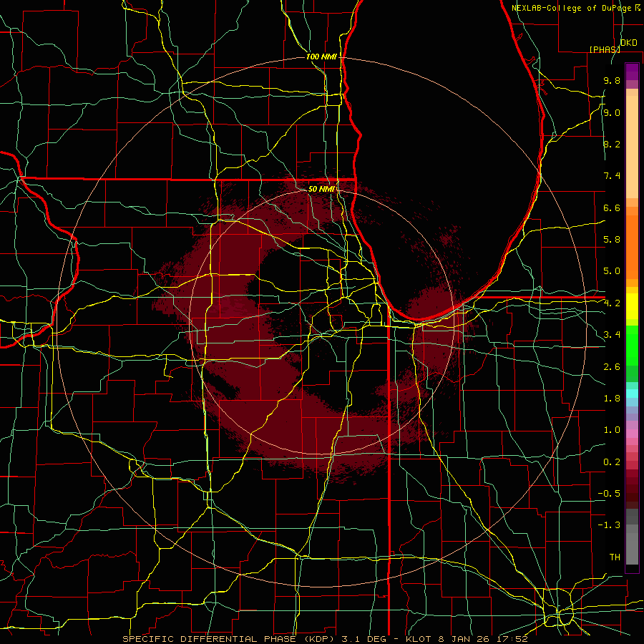644x644 pixels.
Task: Click the 0.2 scale value
Action: coord(612,462)
